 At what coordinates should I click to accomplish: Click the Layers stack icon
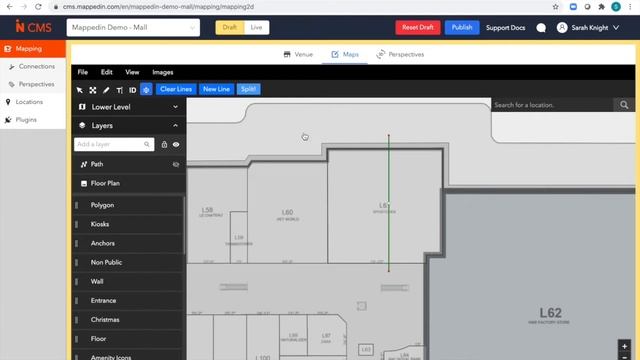(82, 125)
